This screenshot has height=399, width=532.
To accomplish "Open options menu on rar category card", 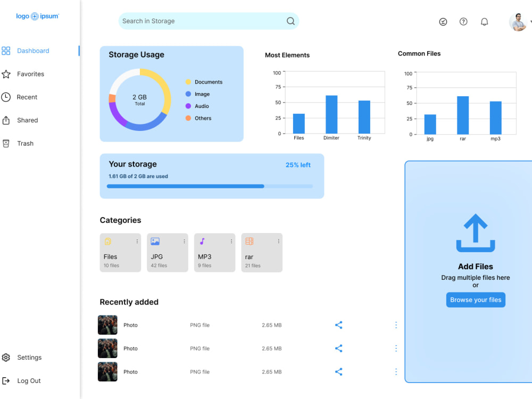I will click(x=279, y=241).
